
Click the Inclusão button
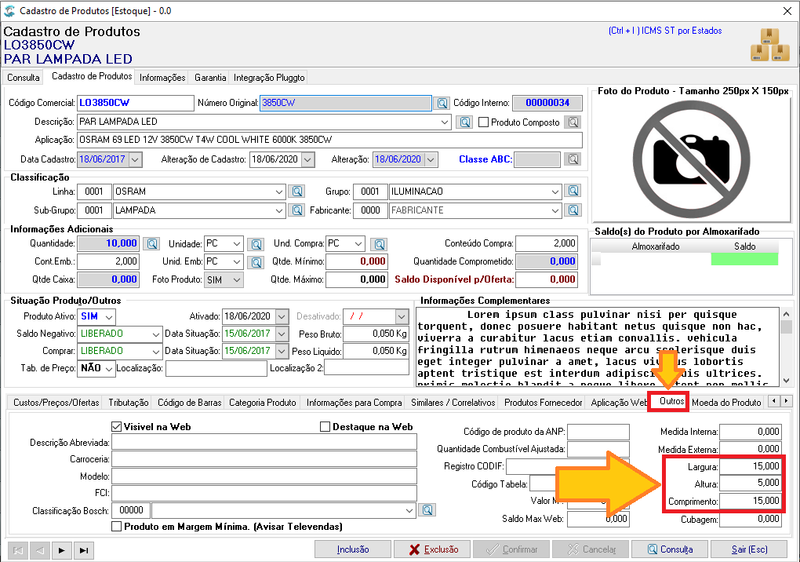[353, 549]
